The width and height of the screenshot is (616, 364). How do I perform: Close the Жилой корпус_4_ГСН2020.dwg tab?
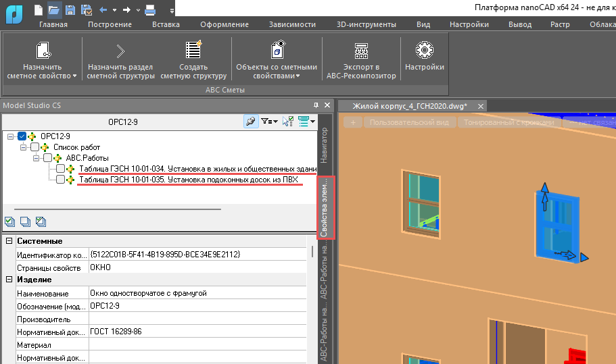(481, 106)
